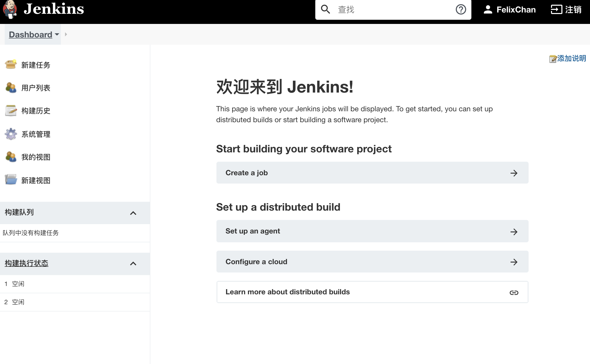Open search help question mark icon
Screen dimensions: 590x364
[x=461, y=10]
